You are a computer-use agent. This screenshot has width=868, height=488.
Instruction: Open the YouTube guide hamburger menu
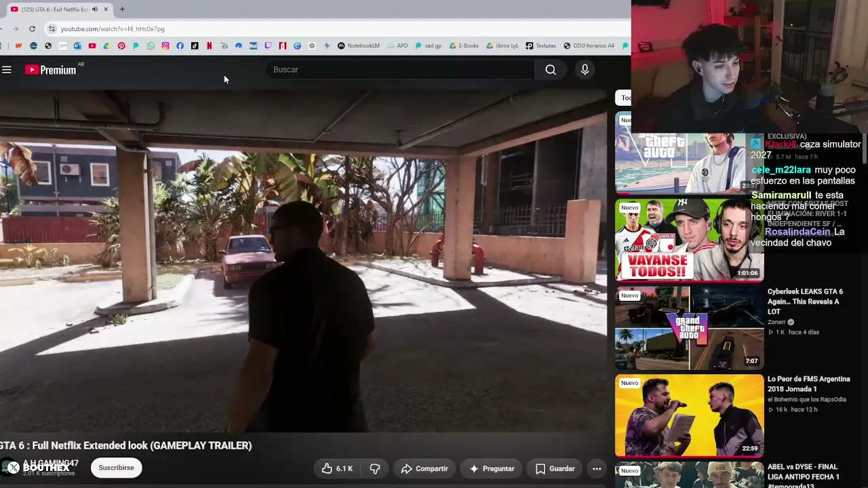(x=7, y=69)
